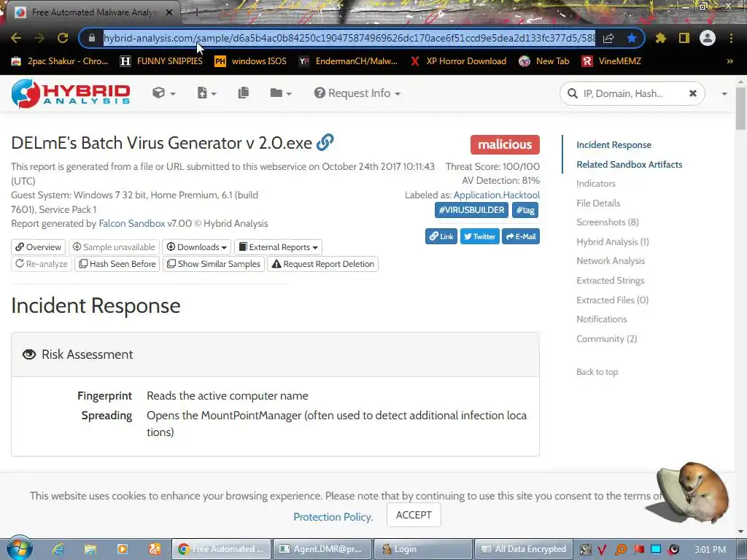
Task: Click Request Report Deletion button
Action: point(323,264)
